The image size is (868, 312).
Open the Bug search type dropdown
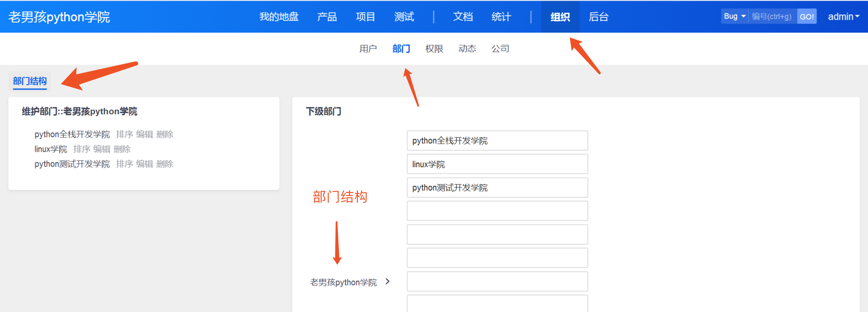[734, 16]
